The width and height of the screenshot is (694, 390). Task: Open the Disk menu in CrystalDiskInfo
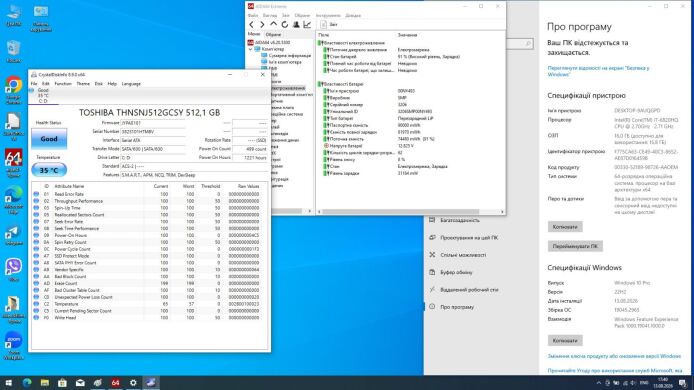tap(99, 84)
